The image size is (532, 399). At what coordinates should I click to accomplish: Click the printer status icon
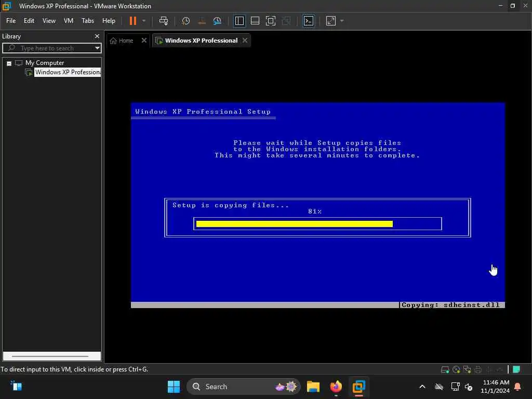click(x=478, y=369)
